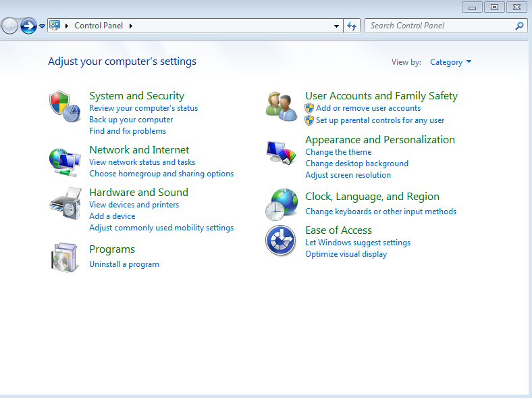Click the shield icon beside Set up parental controls
The height and width of the screenshot is (398, 532).
[x=309, y=120]
